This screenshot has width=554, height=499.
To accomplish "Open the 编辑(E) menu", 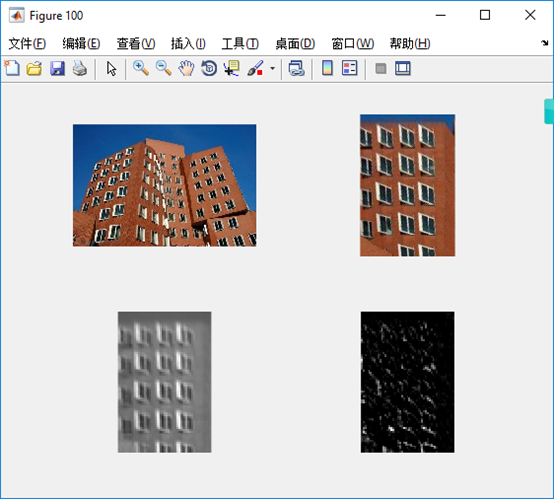I will pyautogui.click(x=81, y=44).
